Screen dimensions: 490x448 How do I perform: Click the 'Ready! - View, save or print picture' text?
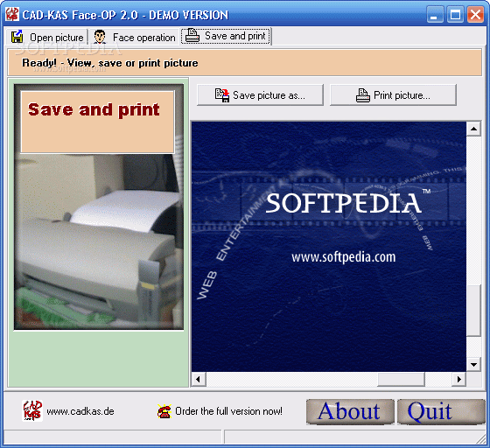pyautogui.click(x=110, y=63)
